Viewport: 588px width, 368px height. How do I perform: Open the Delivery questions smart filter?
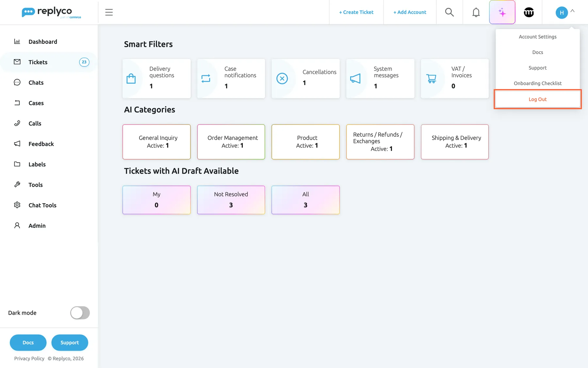click(x=156, y=79)
